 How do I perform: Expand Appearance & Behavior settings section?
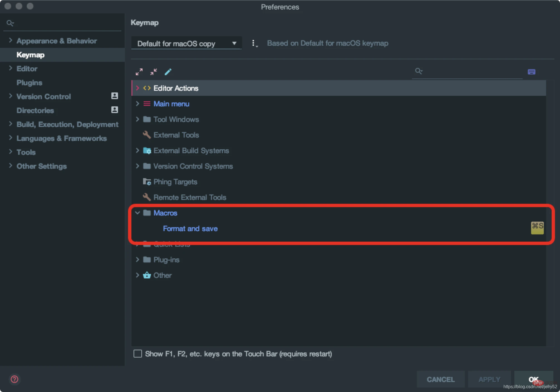point(11,41)
